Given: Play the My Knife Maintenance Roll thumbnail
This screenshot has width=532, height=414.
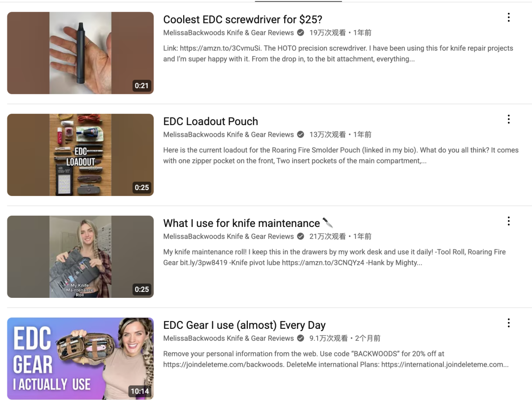Looking at the screenshot, I should (x=80, y=256).
